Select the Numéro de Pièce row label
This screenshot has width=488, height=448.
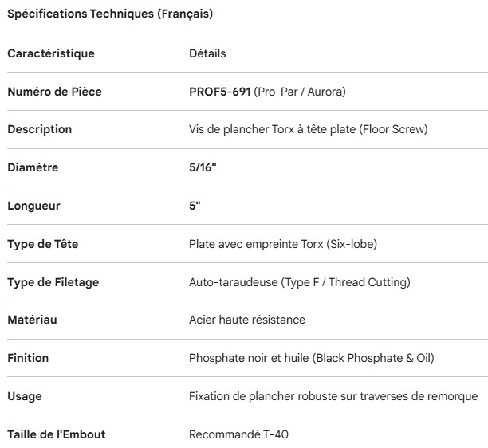pos(54,92)
